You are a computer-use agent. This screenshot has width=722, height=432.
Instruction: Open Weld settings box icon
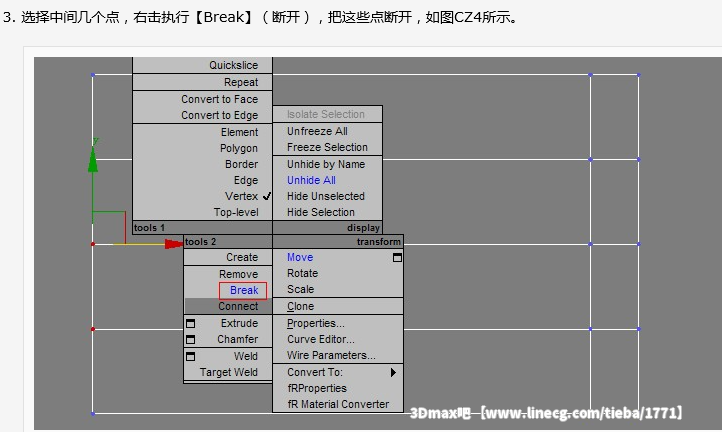(x=190, y=356)
